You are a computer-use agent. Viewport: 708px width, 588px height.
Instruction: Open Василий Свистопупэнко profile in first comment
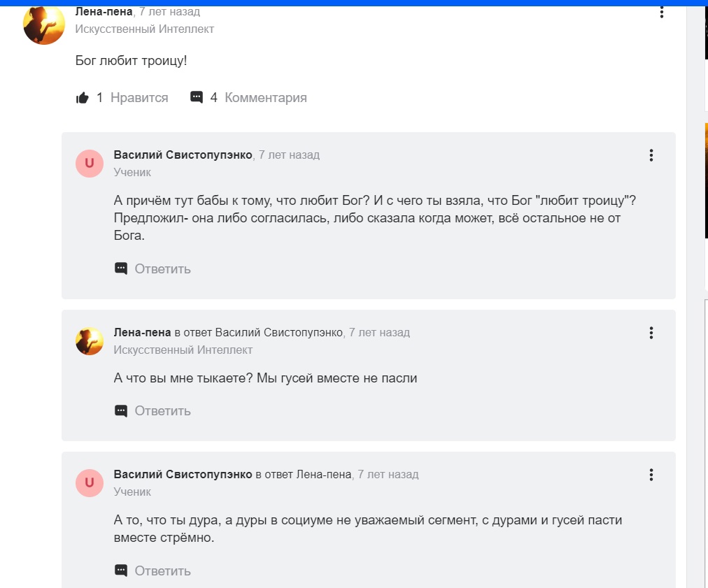click(183, 155)
